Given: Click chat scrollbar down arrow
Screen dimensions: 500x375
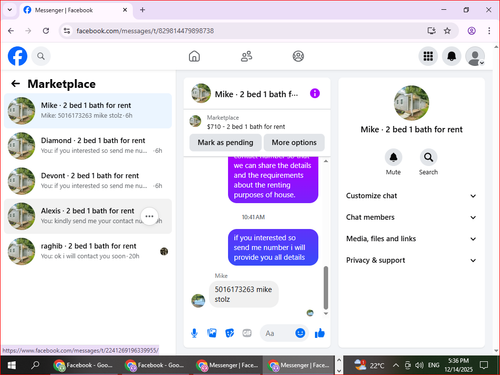Looking at the screenshot, I should (x=326, y=313).
